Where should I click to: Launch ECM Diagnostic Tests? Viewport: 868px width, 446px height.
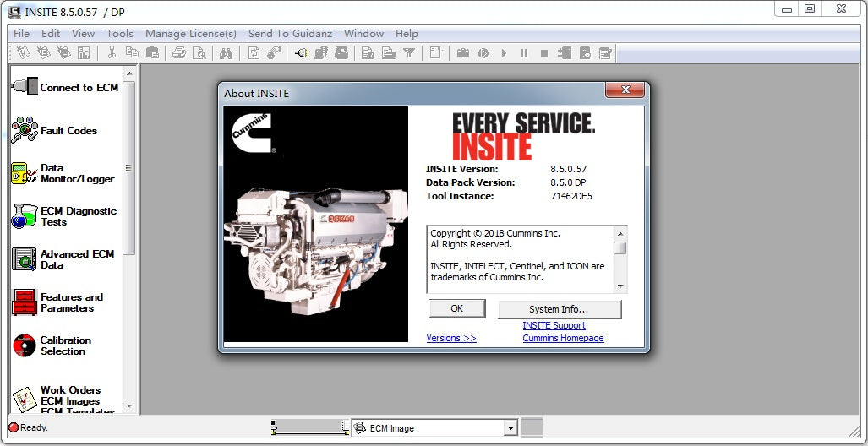tap(63, 216)
